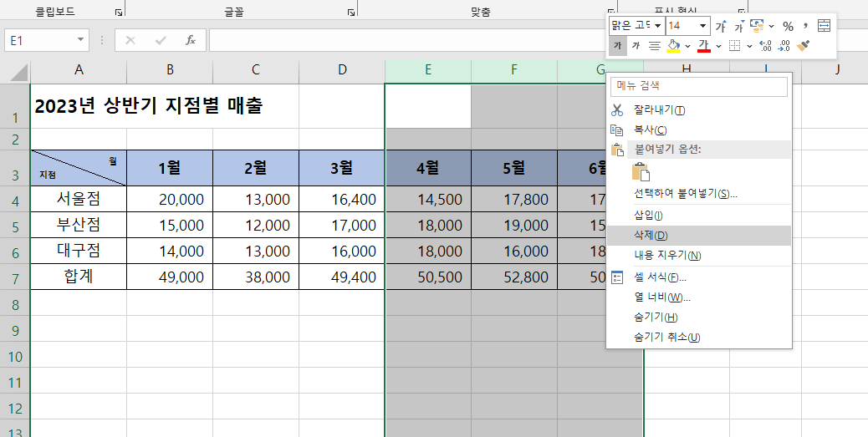This screenshot has height=437, width=868.
Task: Click insert function fx icon
Action: [191, 40]
